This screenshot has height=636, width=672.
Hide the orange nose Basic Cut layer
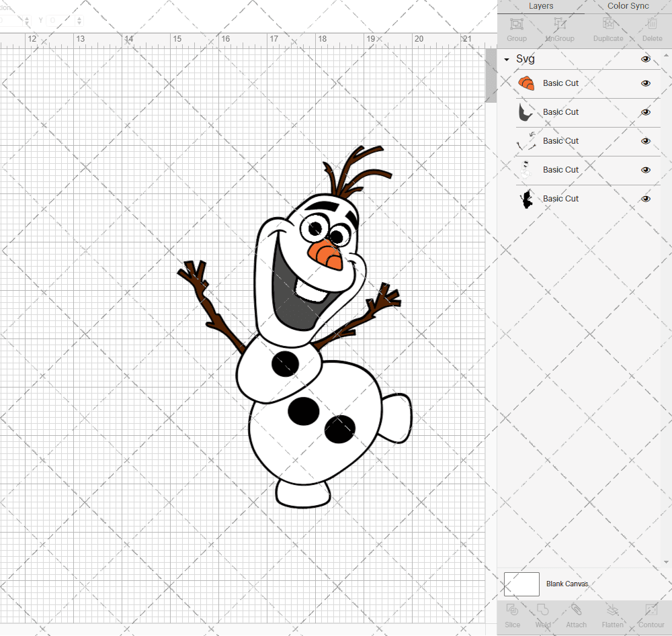[x=645, y=83]
